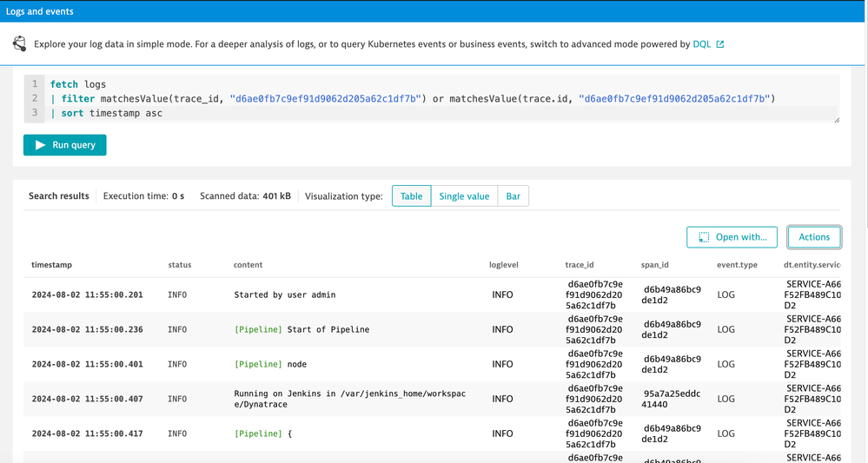
Task: Click the Open with... button
Action: tap(732, 237)
